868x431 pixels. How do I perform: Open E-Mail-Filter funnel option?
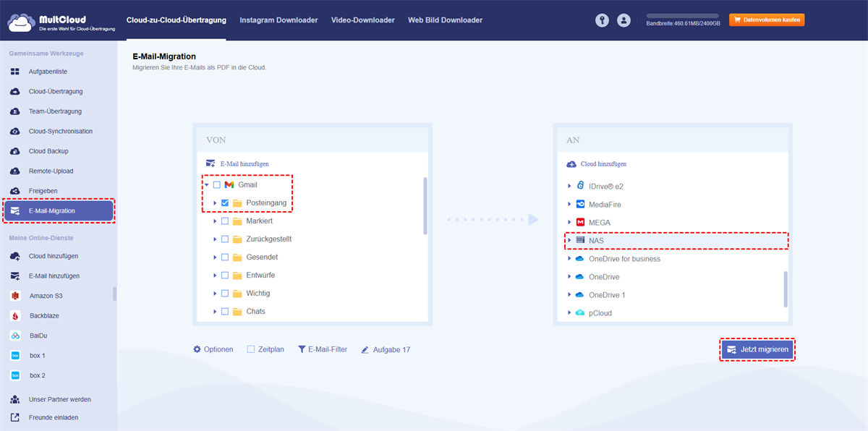click(x=323, y=349)
